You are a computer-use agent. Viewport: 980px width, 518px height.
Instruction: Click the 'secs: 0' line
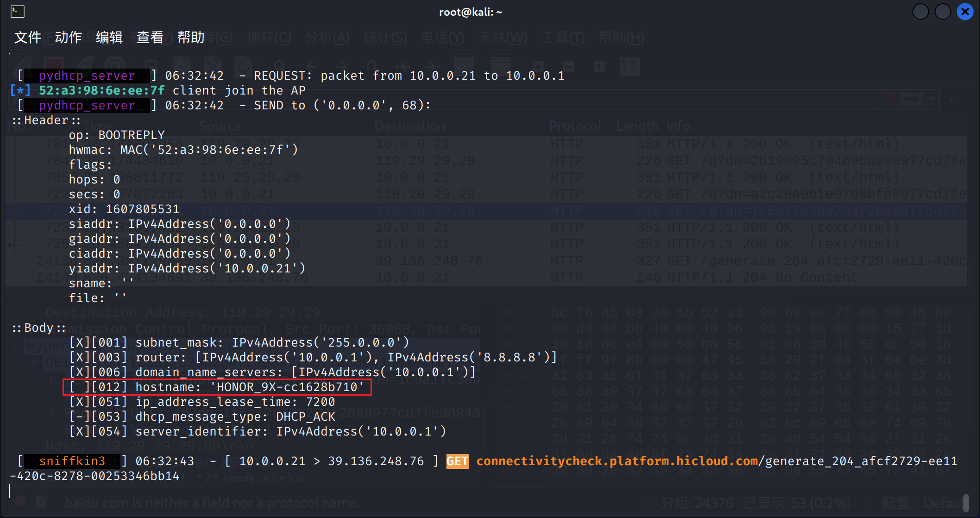(94, 194)
